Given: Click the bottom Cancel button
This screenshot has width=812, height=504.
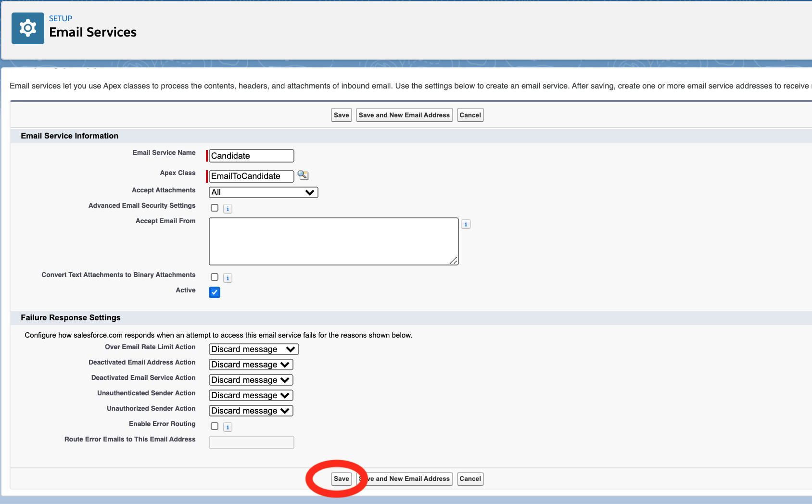Looking at the screenshot, I should (x=470, y=479).
